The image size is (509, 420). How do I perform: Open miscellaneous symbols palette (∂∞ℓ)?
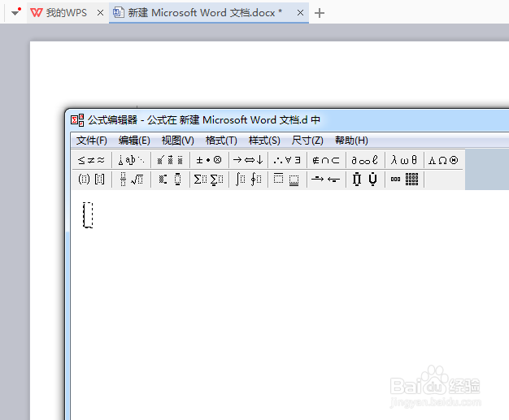tap(365, 160)
